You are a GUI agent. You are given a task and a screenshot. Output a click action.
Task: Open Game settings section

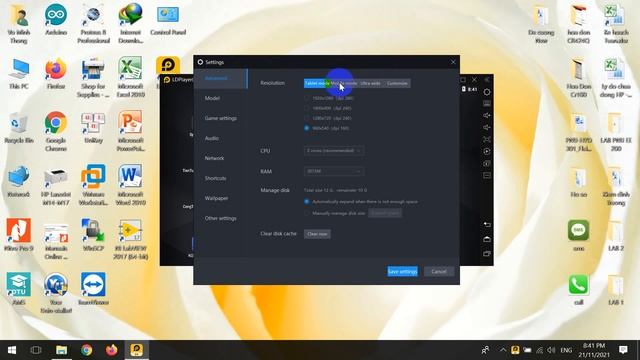pos(221,118)
